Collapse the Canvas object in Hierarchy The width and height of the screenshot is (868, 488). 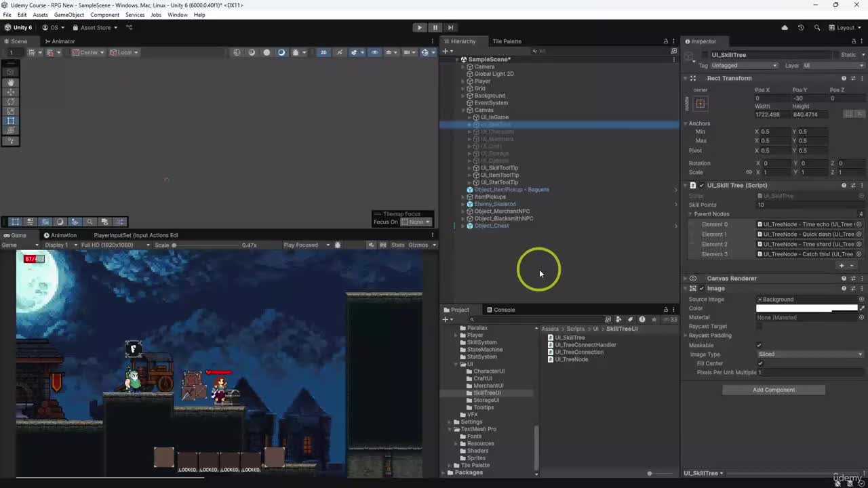pos(462,110)
